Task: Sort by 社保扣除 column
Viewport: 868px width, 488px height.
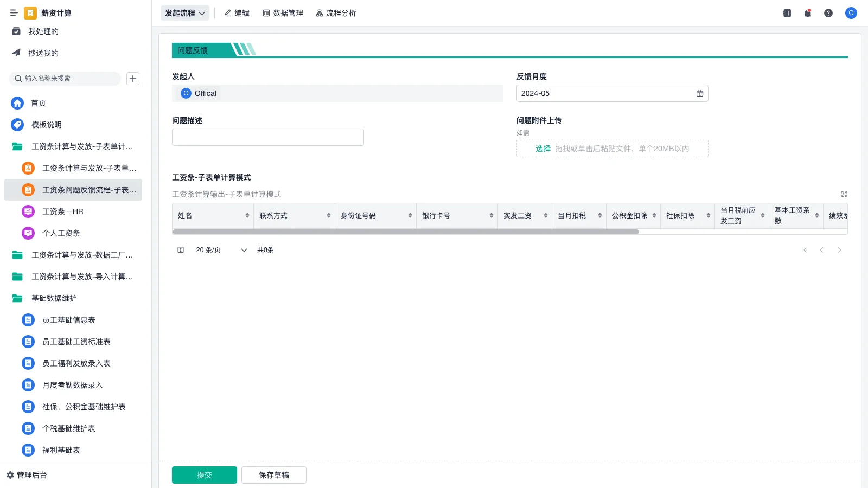Action: point(709,215)
